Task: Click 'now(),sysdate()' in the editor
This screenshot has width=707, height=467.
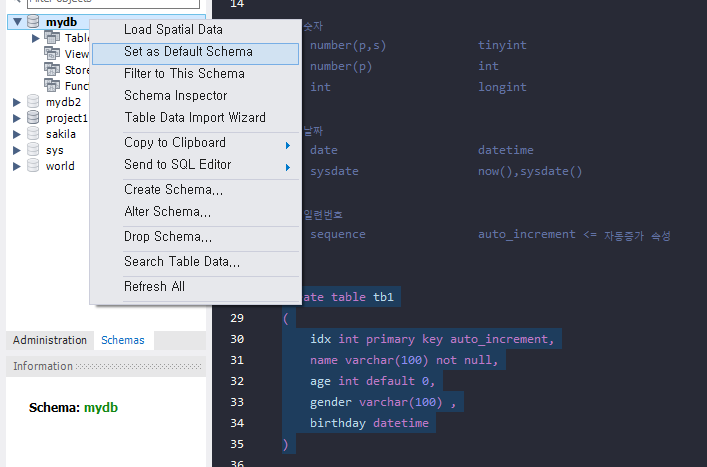Action: tap(530, 171)
